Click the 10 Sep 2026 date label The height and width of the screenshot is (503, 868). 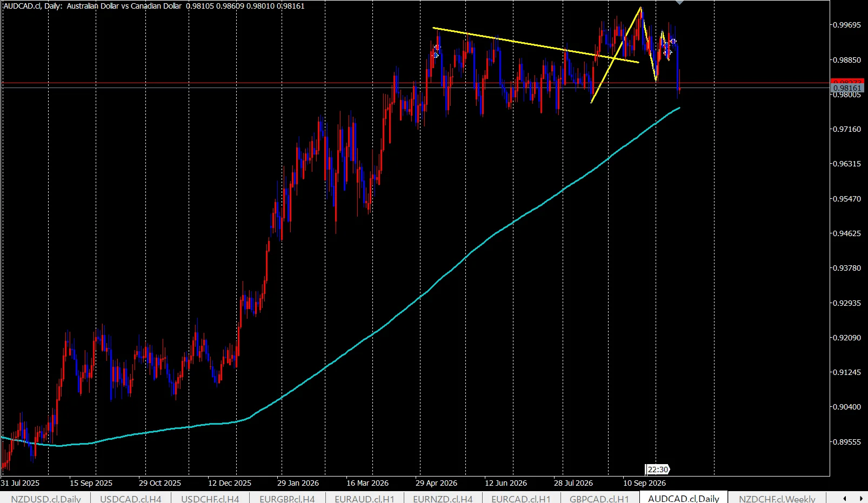point(645,483)
